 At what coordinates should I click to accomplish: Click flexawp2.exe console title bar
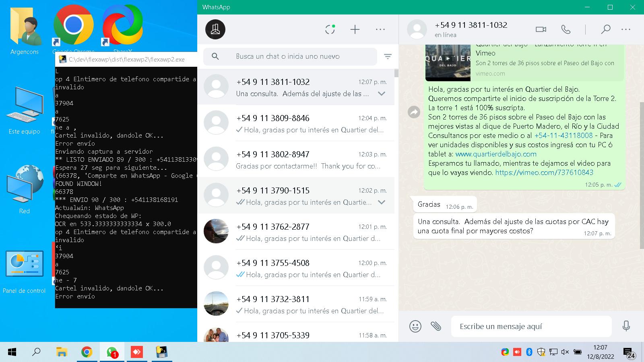[x=126, y=60]
